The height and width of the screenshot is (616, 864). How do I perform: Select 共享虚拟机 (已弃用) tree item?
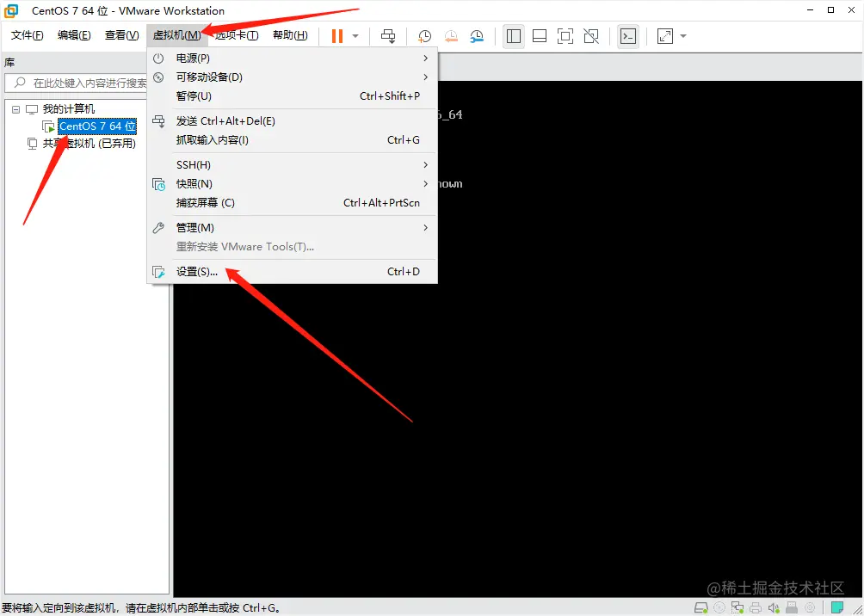pyautogui.click(x=89, y=144)
